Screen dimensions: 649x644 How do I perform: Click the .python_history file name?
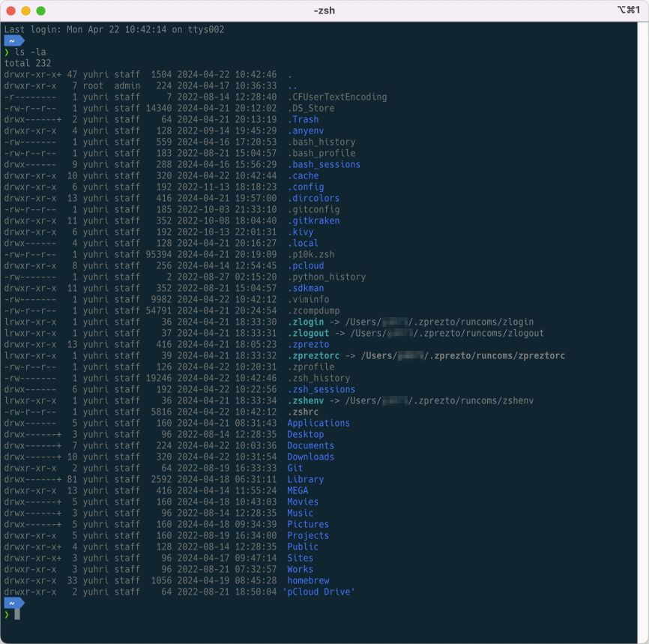tap(327, 277)
